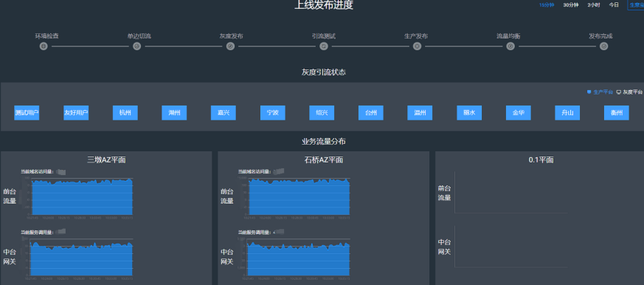Toggle the 嘉兴 region button
The image size is (644, 285).
[224, 113]
